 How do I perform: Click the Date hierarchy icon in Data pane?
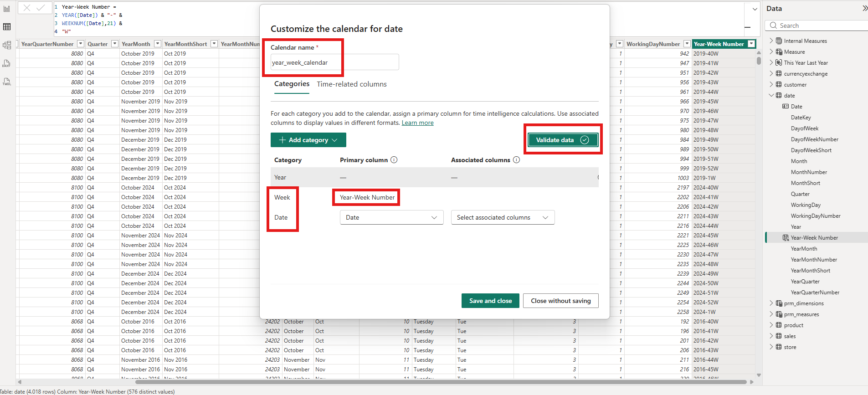[x=786, y=107]
